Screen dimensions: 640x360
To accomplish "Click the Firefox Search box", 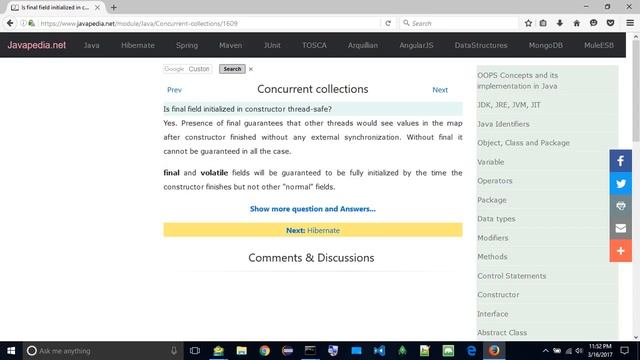I will [x=459, y=23].
